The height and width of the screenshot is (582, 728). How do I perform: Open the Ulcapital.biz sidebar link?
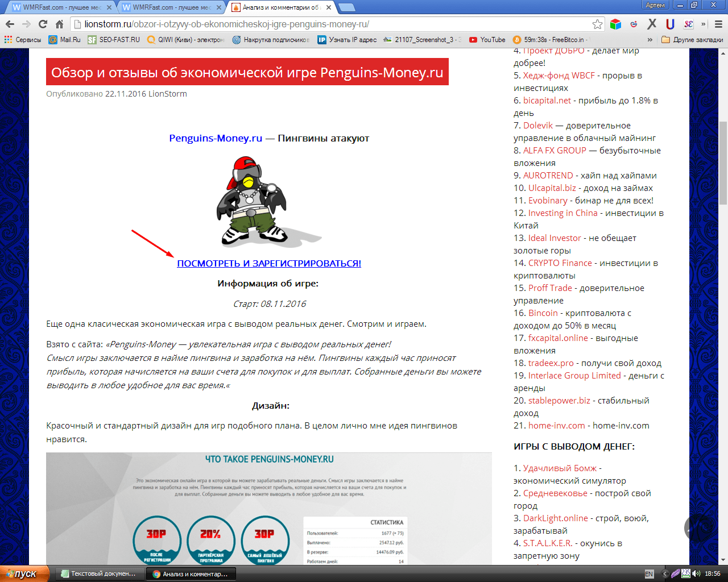tap(552, 188)
